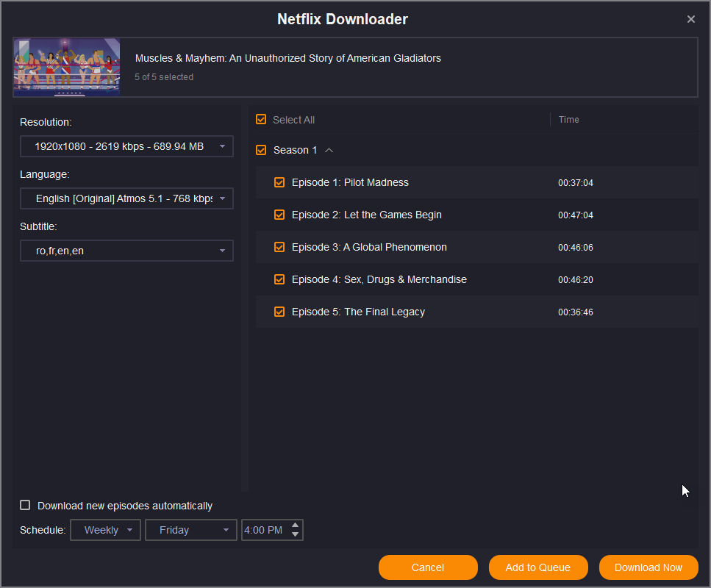Deselect Episode 1: Pilot Madness
This screenshot has width=711, height=588.
(x=279, y=182)
